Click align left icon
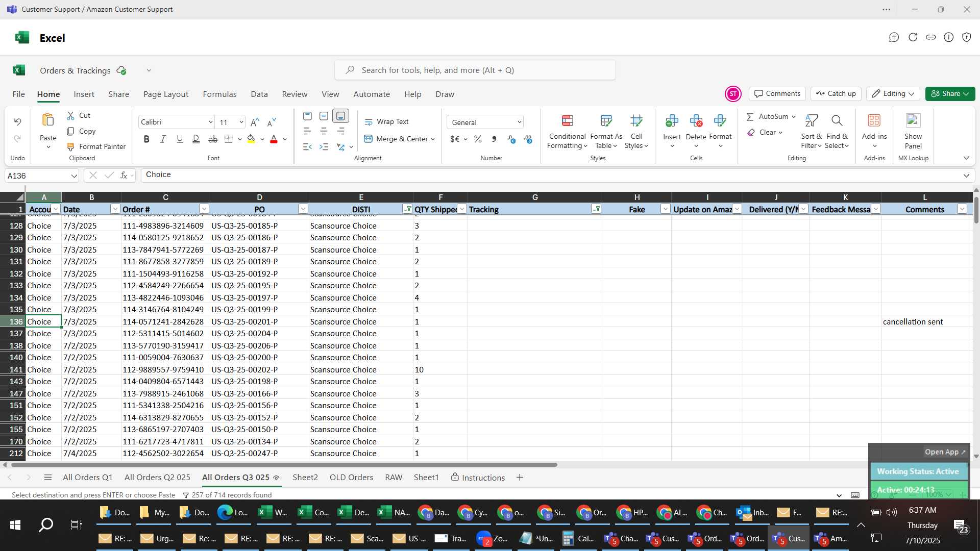The image size is (980, 551). tap(307, 131)
